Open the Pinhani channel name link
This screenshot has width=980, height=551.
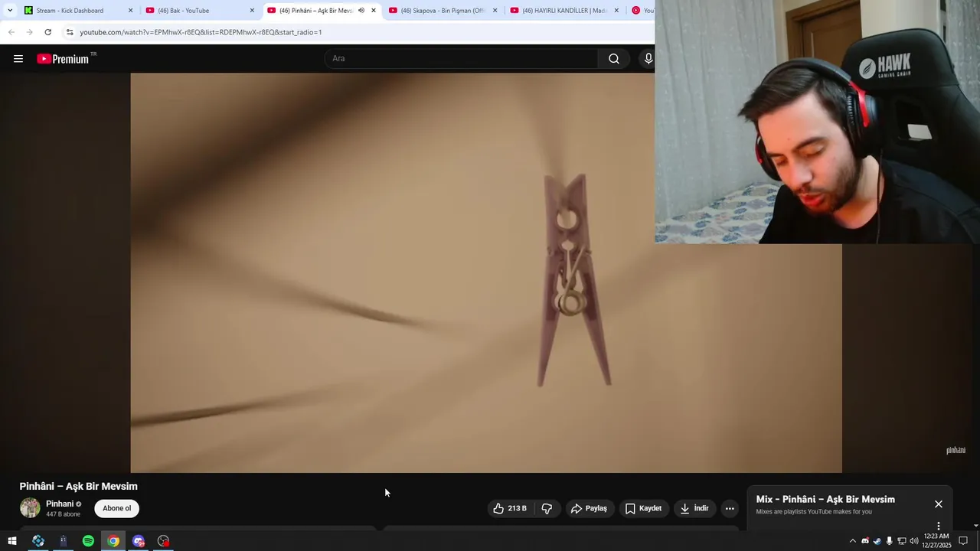[x=60, y=504]
